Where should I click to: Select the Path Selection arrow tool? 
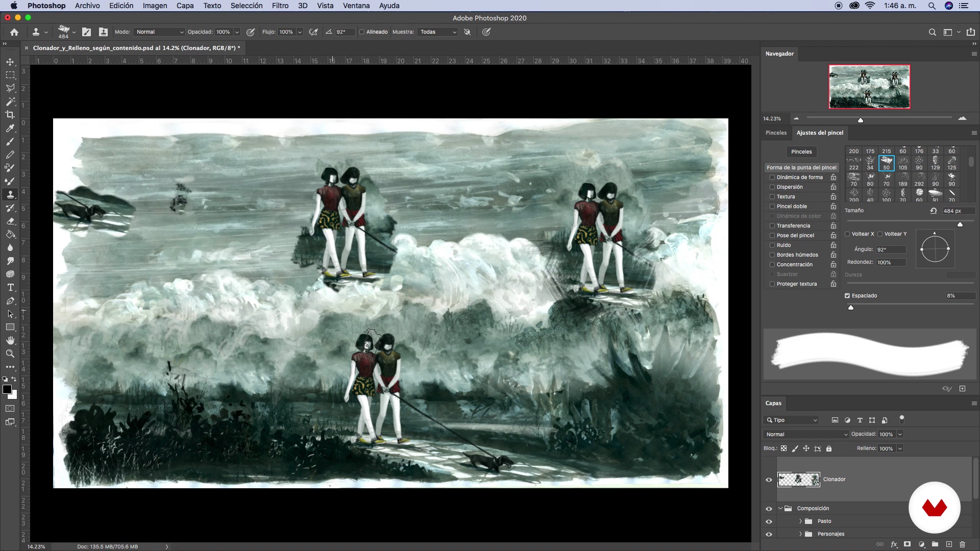point(10,314)
